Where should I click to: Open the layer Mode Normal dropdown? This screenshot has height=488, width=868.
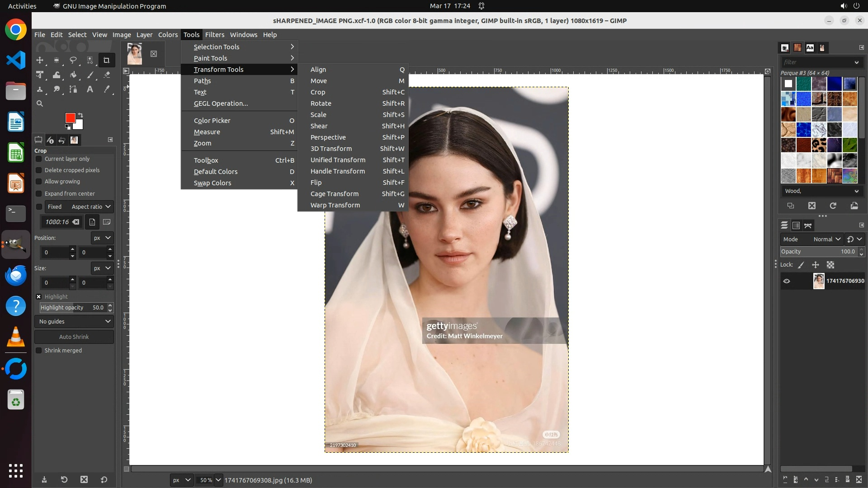(826, 239)
